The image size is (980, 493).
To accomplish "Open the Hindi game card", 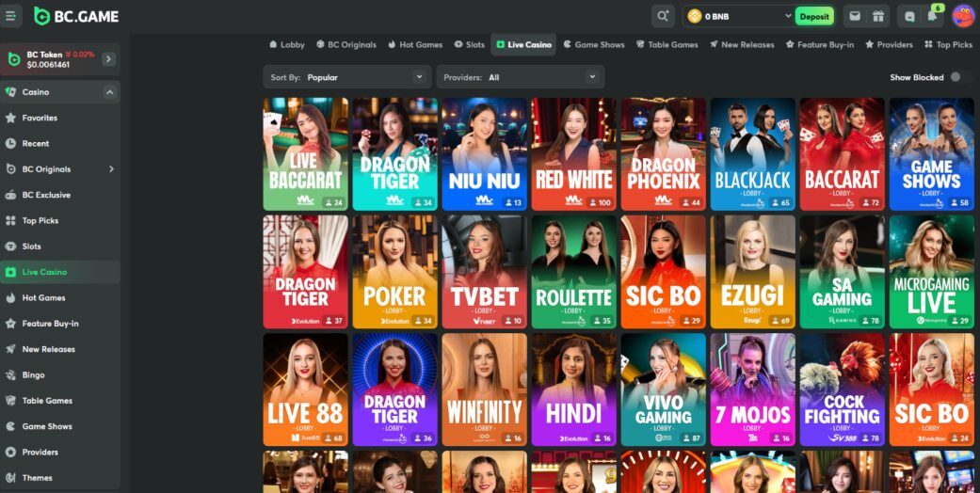I will [573, 390].
